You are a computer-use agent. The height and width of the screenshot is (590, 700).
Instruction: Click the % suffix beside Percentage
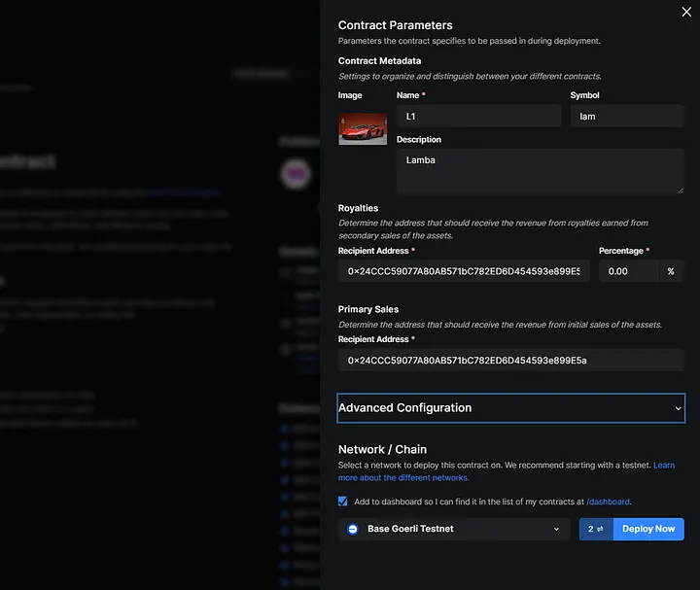[x=671, y=271]
